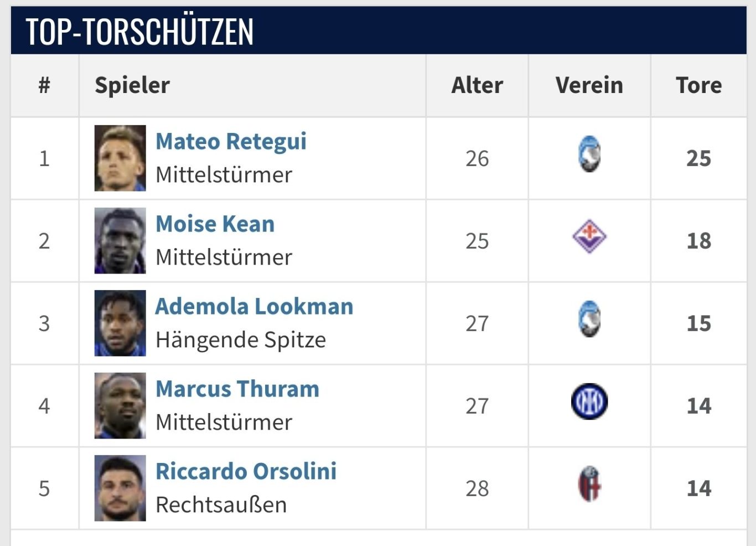Click Fiorentina club crest next to Moise Kean
The image size is (756, 546).
pyautogui.click(x=589, y=236)
